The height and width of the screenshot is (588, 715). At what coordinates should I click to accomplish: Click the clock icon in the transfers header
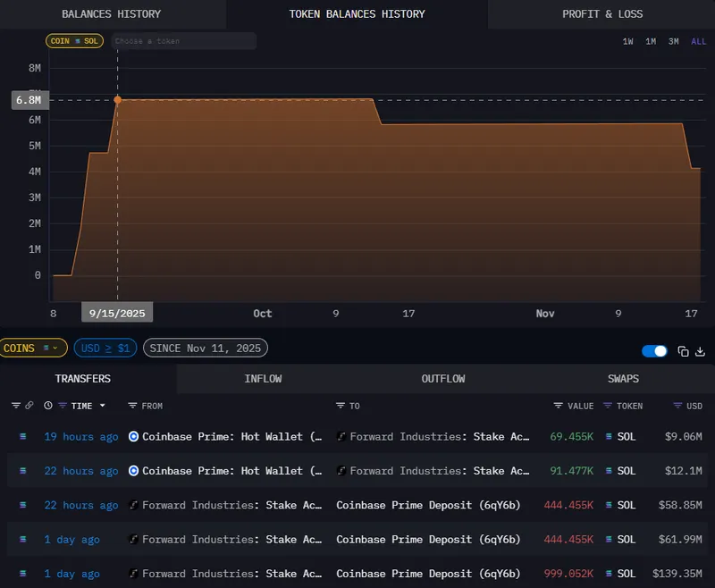pos(48,406)
